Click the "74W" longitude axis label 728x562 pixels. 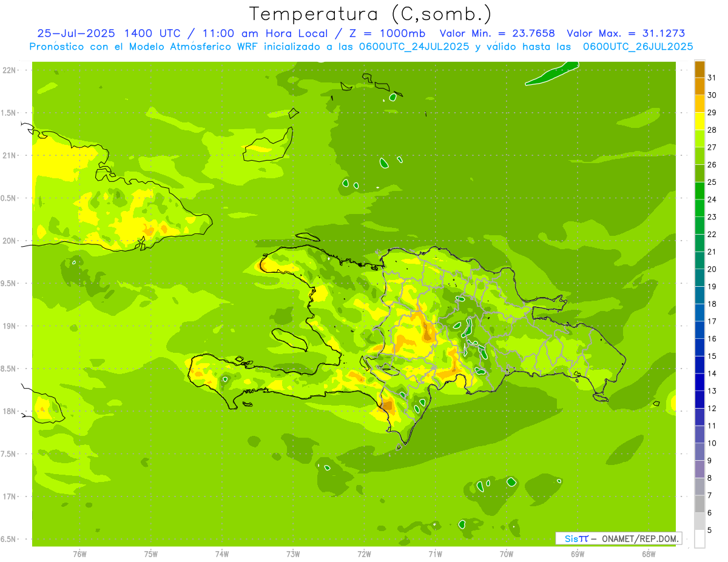click(x=222, y=554)
